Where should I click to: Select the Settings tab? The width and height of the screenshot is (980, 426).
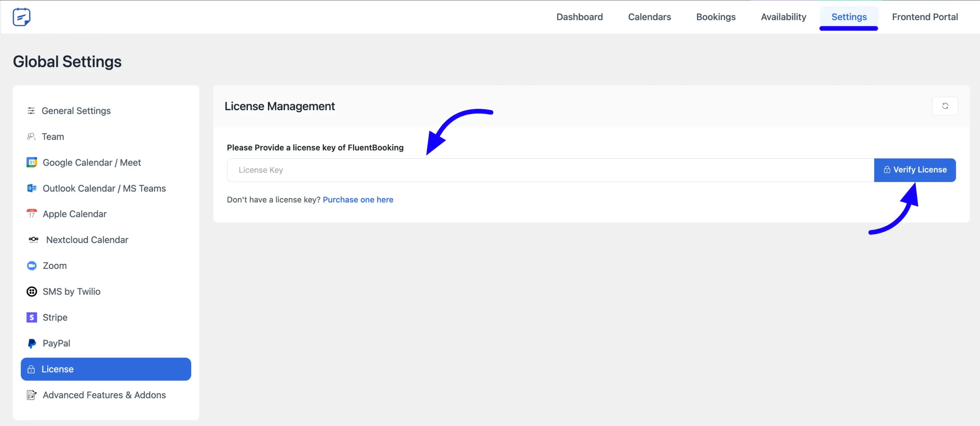(x=849, y=17)
